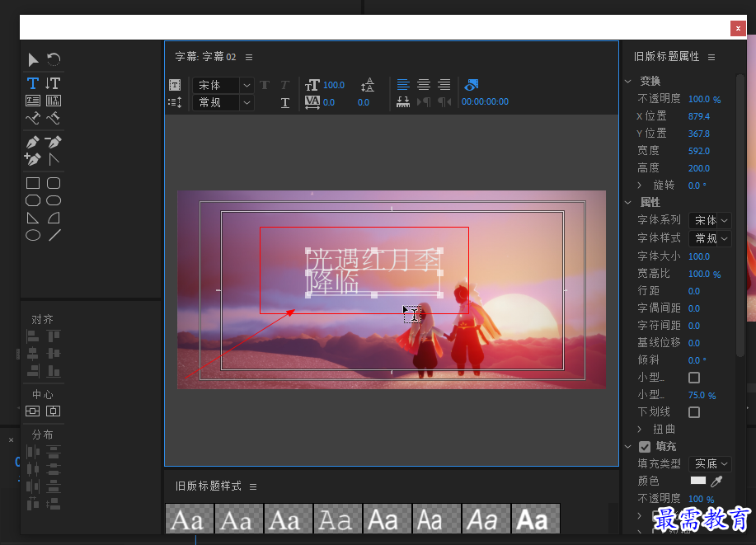Select the Ellipse tool
Viewport: 756px width, 545px height.
pos(33,235)
